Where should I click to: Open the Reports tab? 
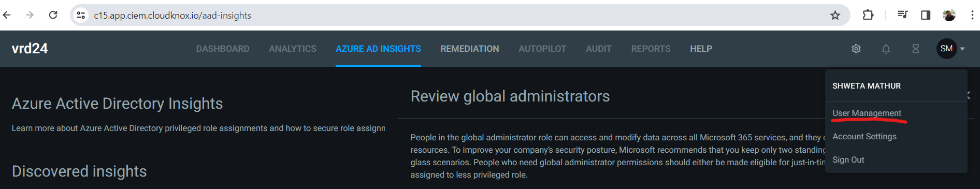tap(651, 49)
